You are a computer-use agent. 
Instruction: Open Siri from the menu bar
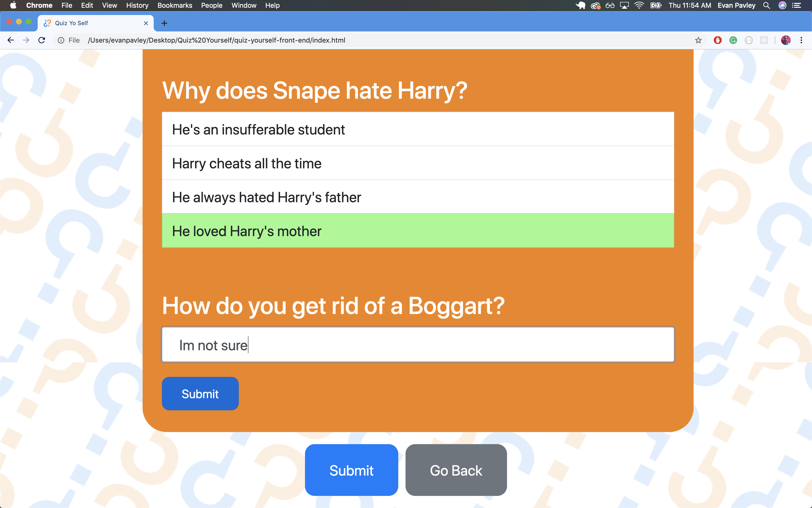[x=783, y=5]
